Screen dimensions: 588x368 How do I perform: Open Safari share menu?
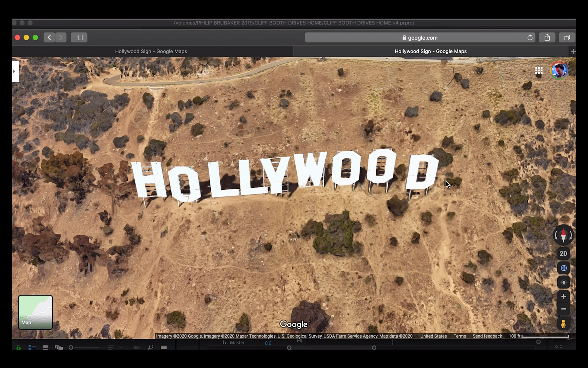tap(547, 37)
